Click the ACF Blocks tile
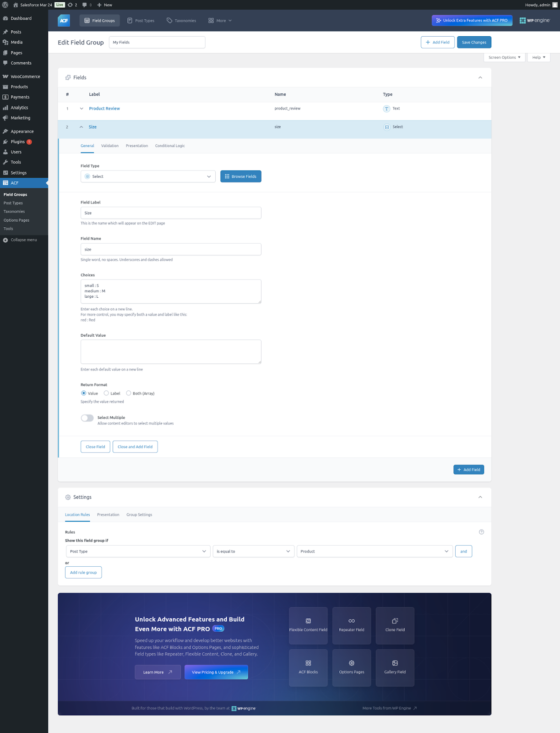The width and height of the screenshot is (560, 733). tap(308, 667)
